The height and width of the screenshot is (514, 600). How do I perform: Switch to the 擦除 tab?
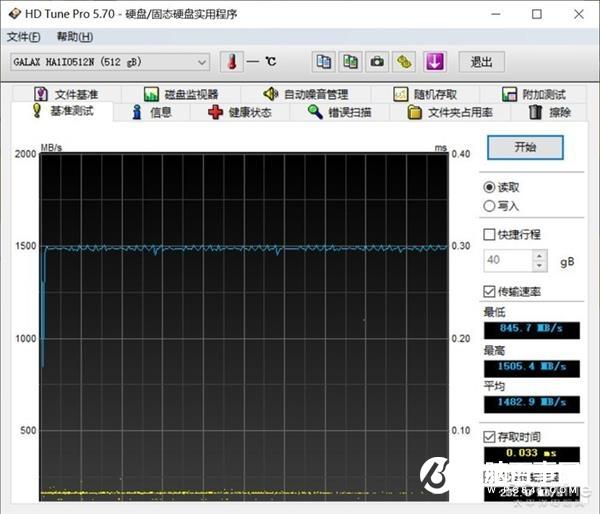point(549,112)
